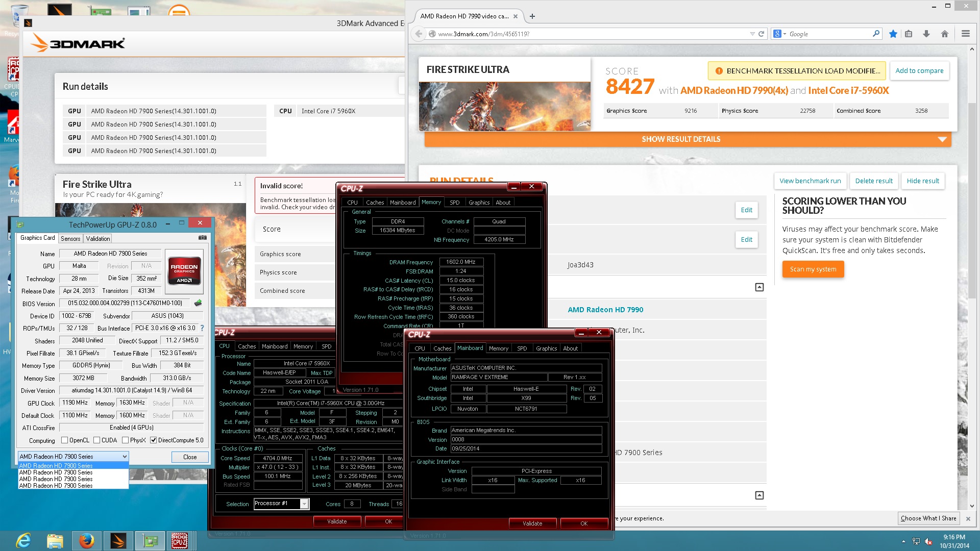980x551 pixels.
Task: Select the last AMD Radeon HD 7900 Series entry
Action: tap(73, 486)
